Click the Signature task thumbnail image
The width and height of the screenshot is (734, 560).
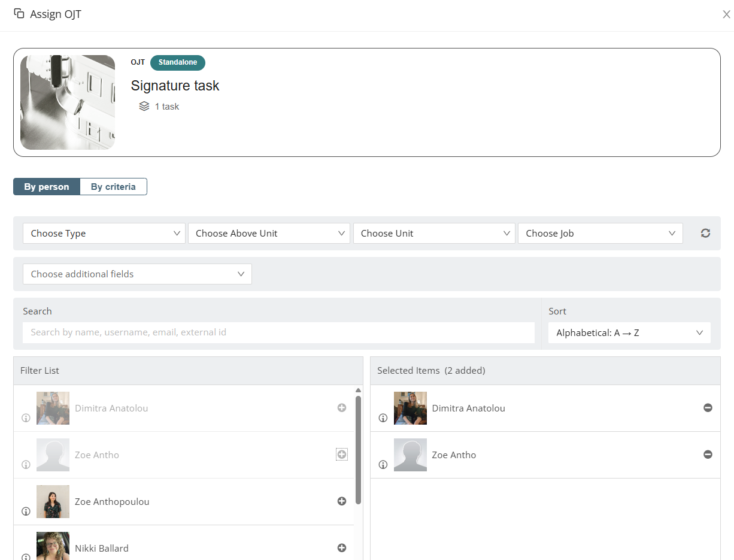click(68, 102)
